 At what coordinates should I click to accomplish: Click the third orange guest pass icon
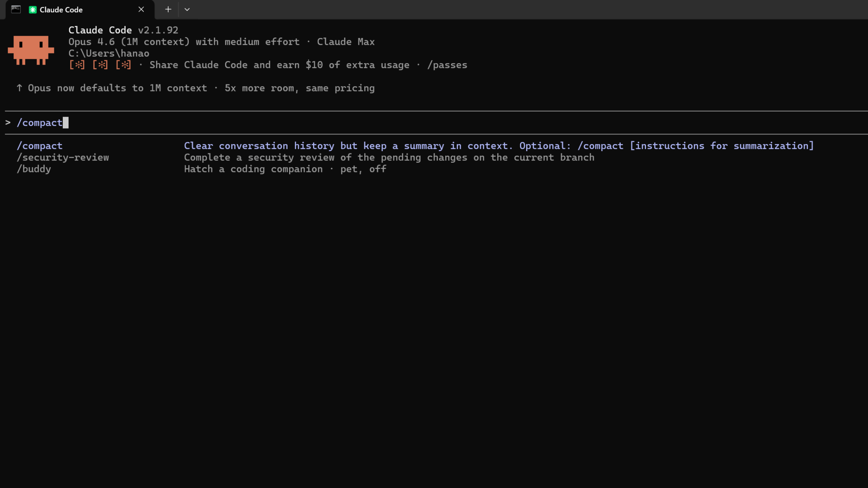pyautogui.click(x=123, y=65)
